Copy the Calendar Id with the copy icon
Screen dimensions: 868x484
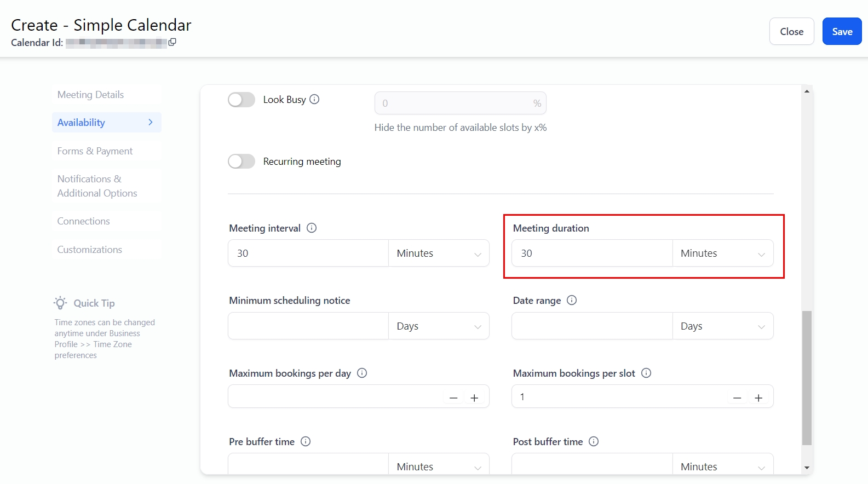[x=172, y=42]
